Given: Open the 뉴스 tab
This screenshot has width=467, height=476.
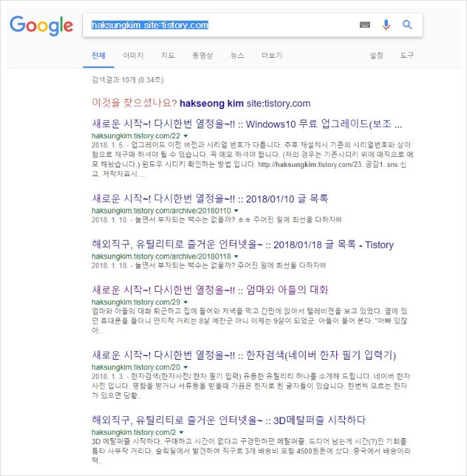Looking at the screenshot, I should [x=237, y=56].
